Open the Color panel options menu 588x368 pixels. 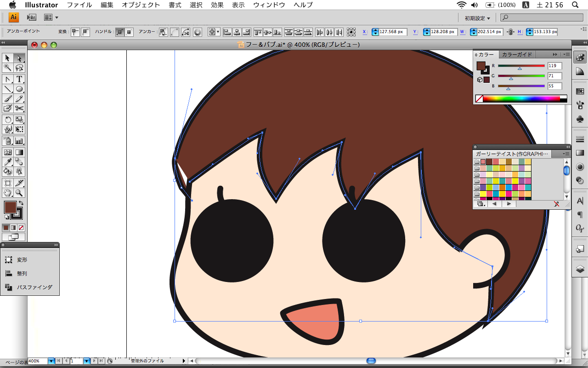click(566, 54)
